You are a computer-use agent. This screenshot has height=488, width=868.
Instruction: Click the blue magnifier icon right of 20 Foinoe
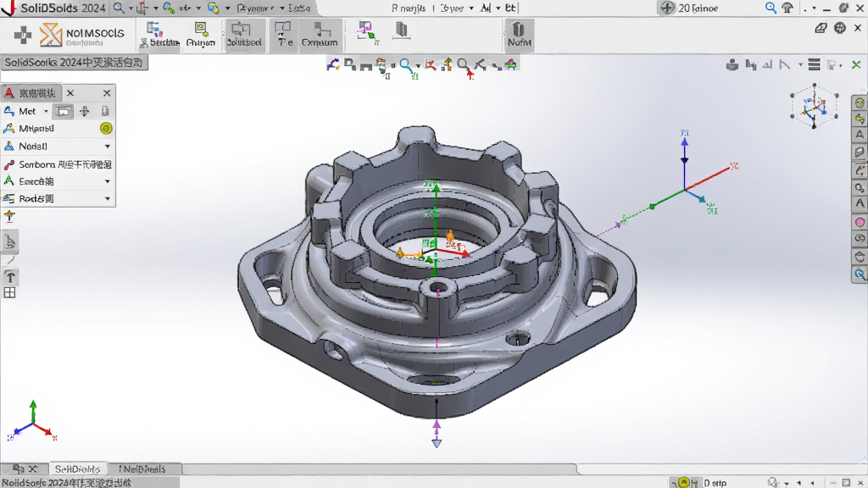tap(771, 8)
